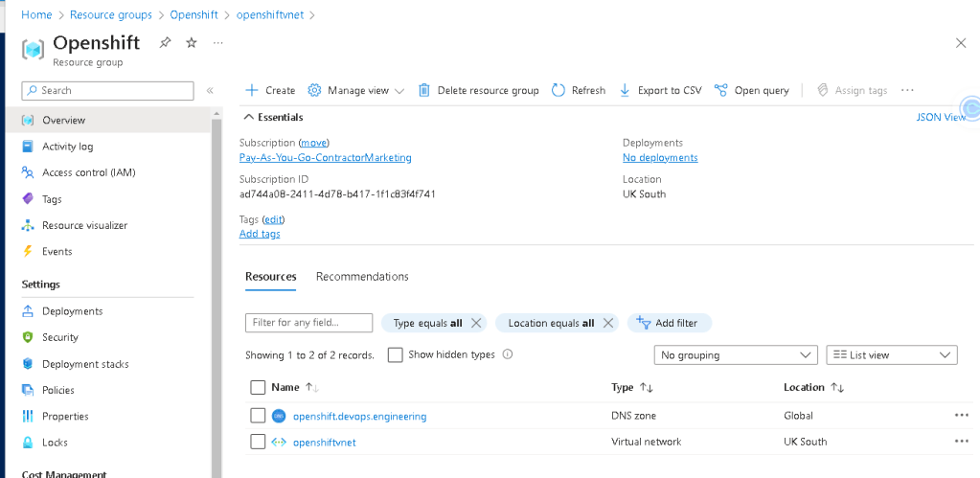Switch to the Recommendations tab
The width and height of the screenshot is (980, 478).
click(x=362, y=276)
